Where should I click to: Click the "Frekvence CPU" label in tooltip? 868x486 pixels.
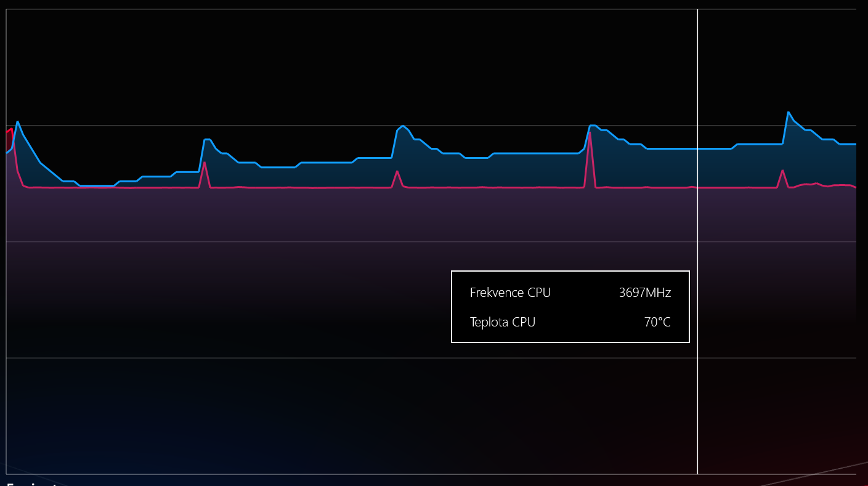click(510, 293)
